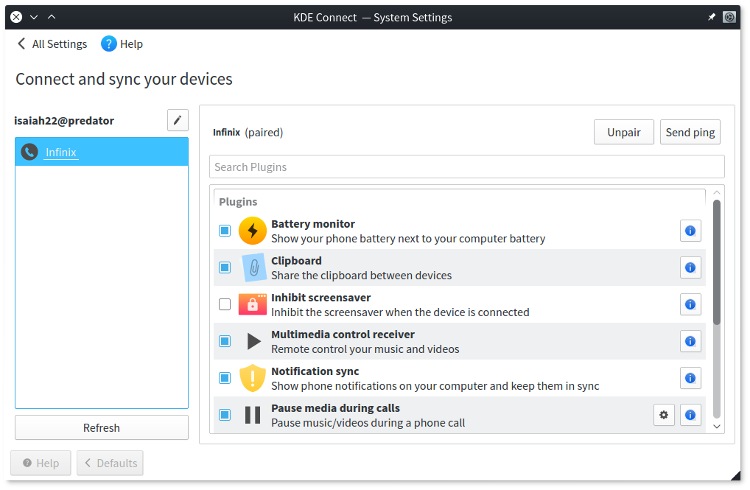750x490 pixels.
Task: Enable the Inhibit screensaver checkbox
Action: [225, 304]
